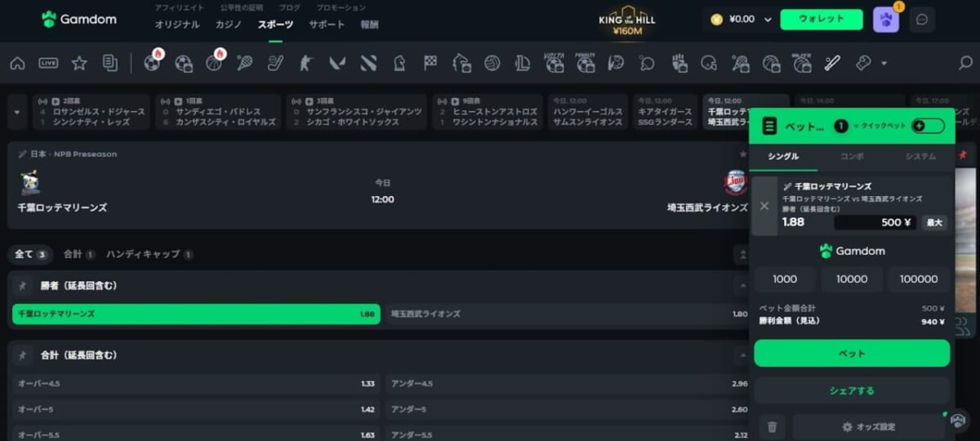This screenshot has height=441, width=980.
Task: Filter markets by 合計
Action: click(x=79, y=254)
